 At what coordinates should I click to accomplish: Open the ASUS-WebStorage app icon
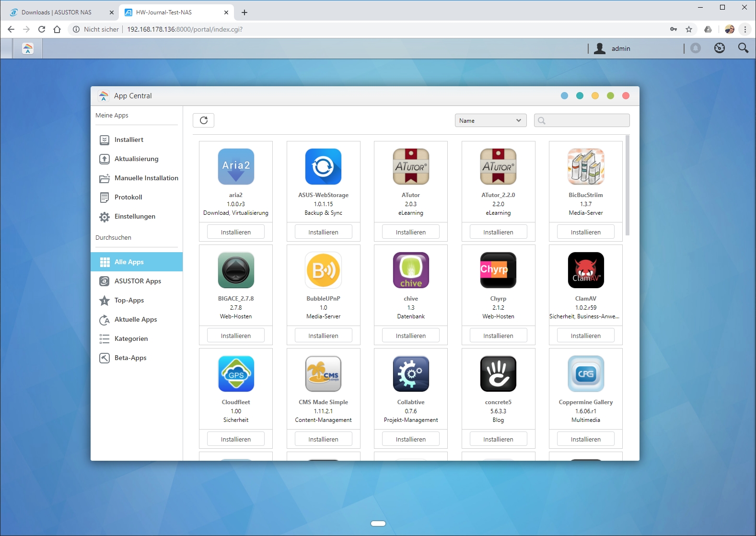click(323, 167)
